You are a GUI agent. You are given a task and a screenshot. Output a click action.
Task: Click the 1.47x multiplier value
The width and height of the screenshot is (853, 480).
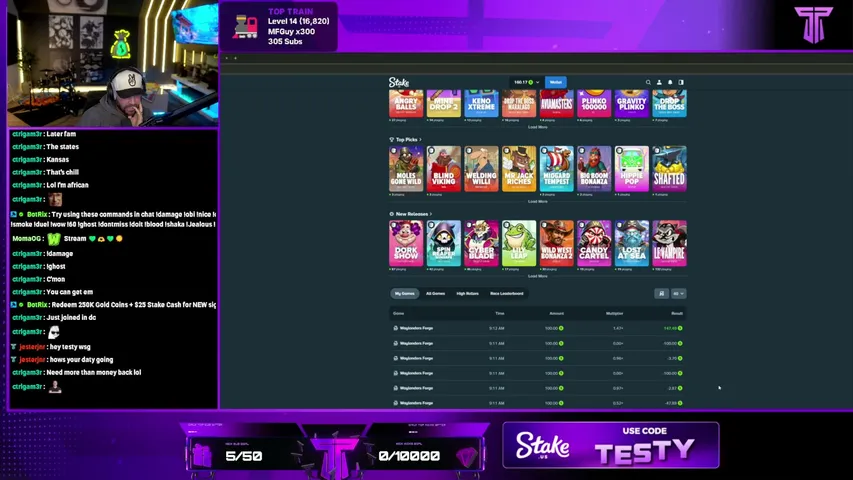coord(618,328)
